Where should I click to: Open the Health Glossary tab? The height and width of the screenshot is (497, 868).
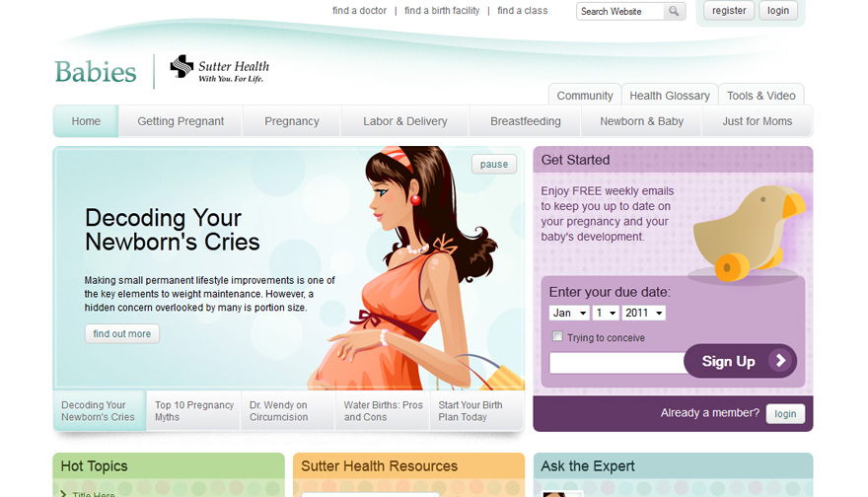pyautogui.click(x=670, y=96)
